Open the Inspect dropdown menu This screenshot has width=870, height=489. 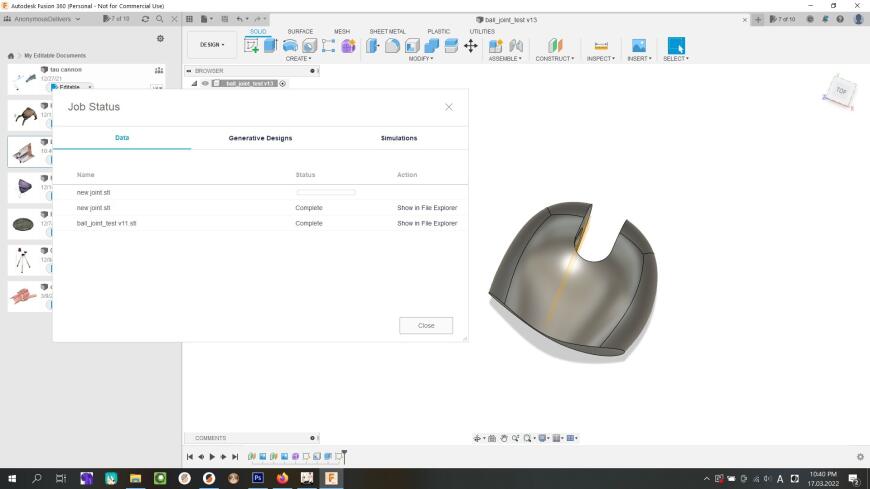point(601,59)
